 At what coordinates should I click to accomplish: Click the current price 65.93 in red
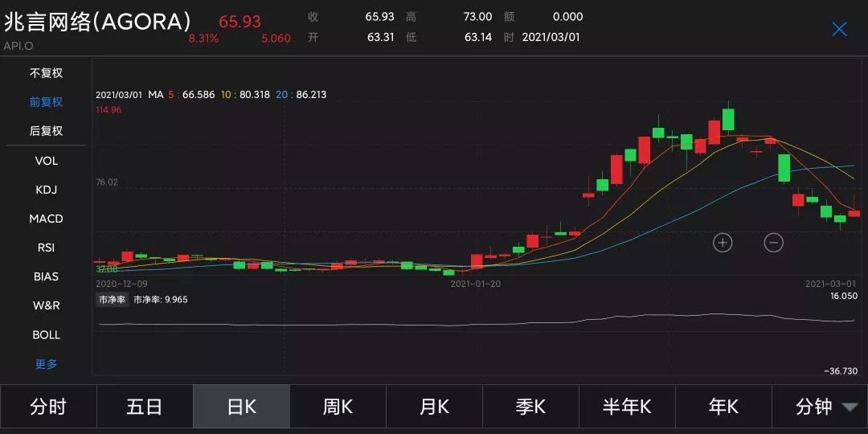click(x=240, y=22)
